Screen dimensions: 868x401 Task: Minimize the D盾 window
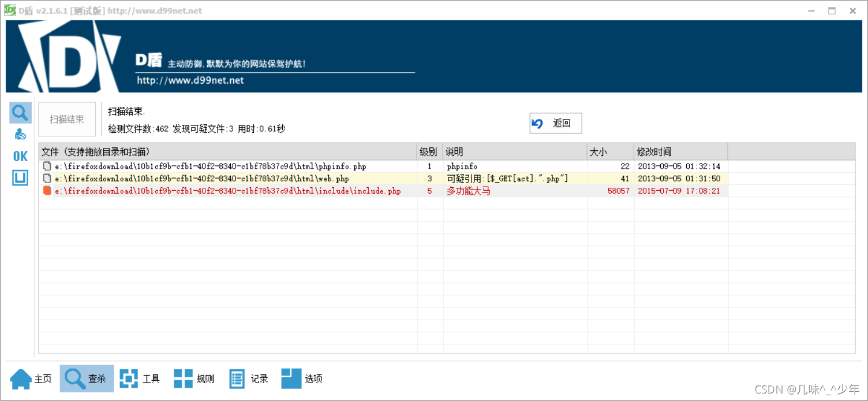(x=812, y=10)
